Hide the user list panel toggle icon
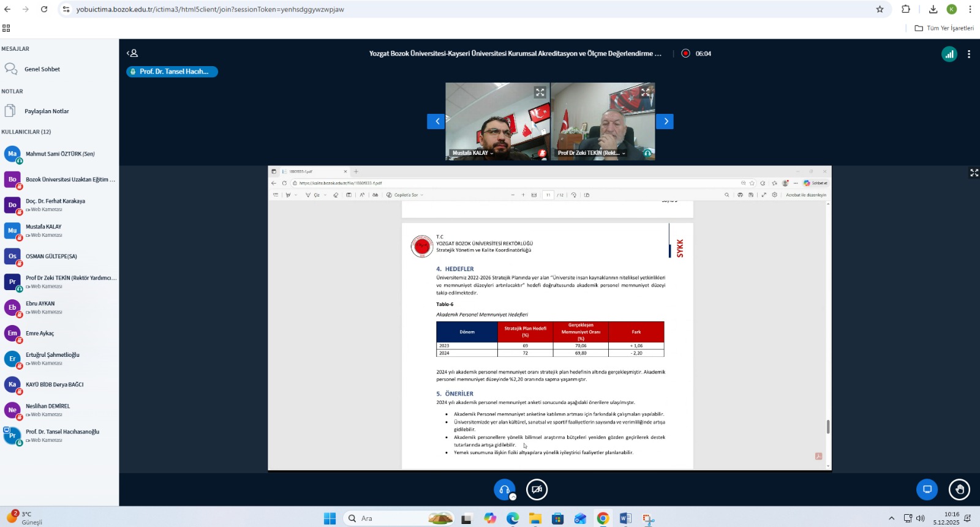This screenshot has height=527, width=980. click(132, 53)
